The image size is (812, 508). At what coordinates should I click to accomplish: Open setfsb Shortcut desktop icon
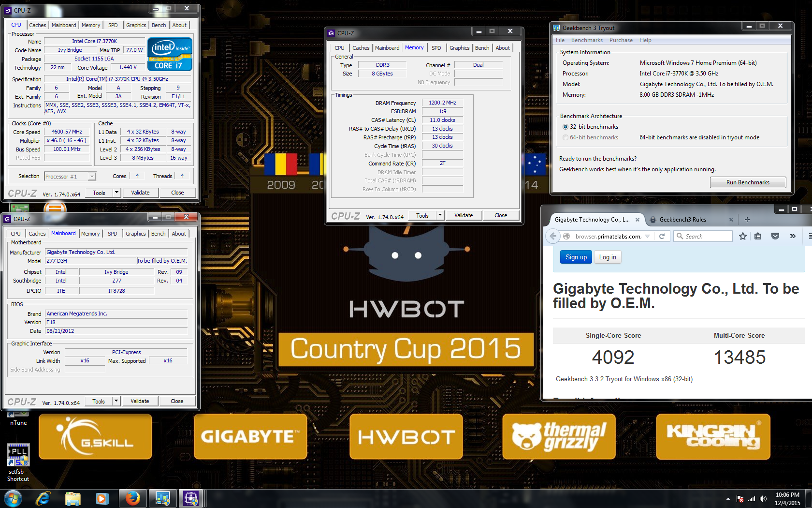click(18, 463)
